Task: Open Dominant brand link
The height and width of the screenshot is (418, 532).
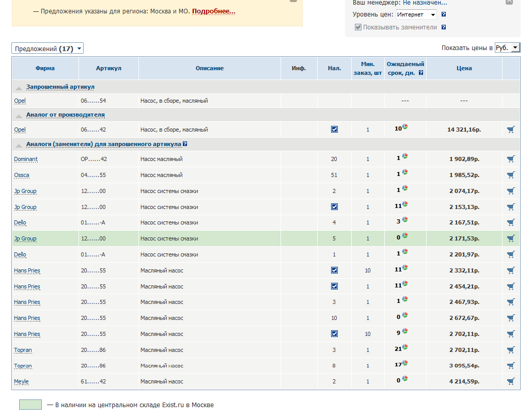Action: (x=26, y=159)
